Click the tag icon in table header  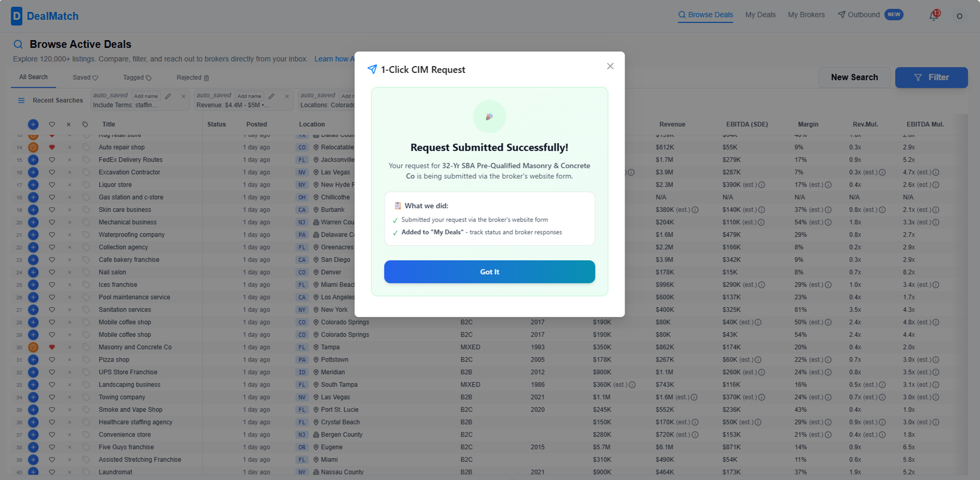point(85,125)
